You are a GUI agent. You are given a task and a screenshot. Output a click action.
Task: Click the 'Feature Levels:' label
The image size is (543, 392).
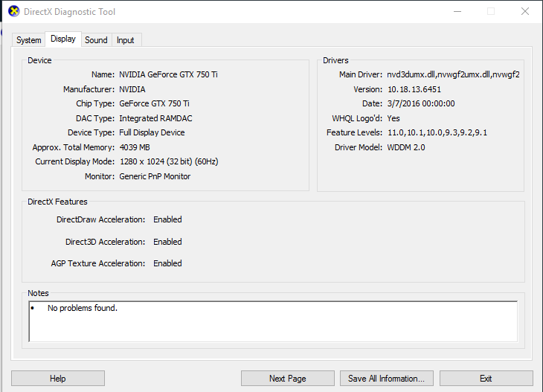(x=354, y=132)
